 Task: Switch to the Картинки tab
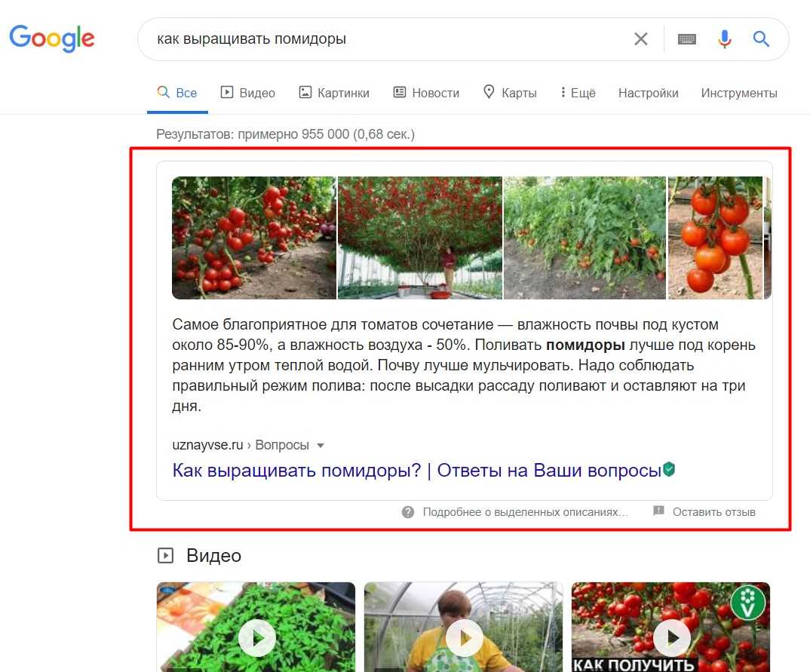click(x=334, y=93)
